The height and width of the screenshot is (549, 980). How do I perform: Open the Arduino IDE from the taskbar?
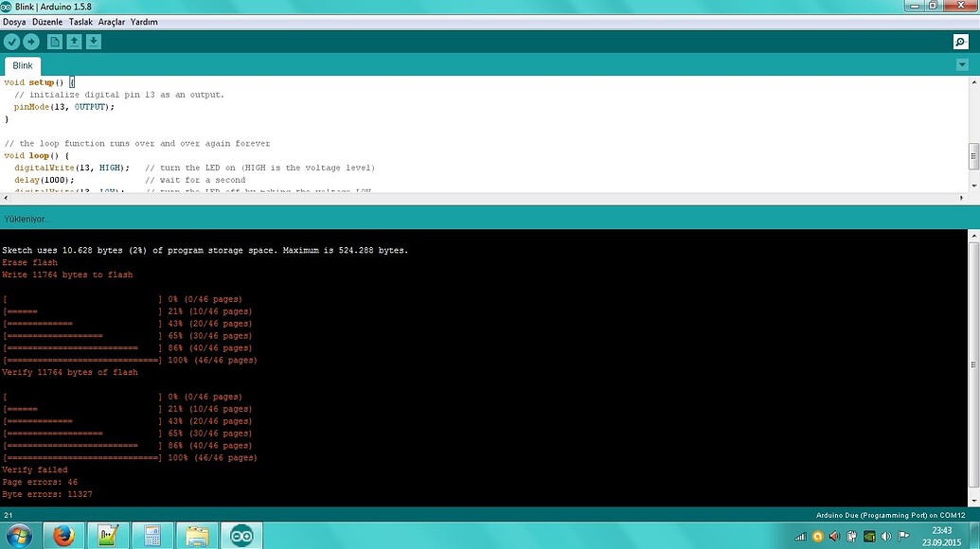241,535
